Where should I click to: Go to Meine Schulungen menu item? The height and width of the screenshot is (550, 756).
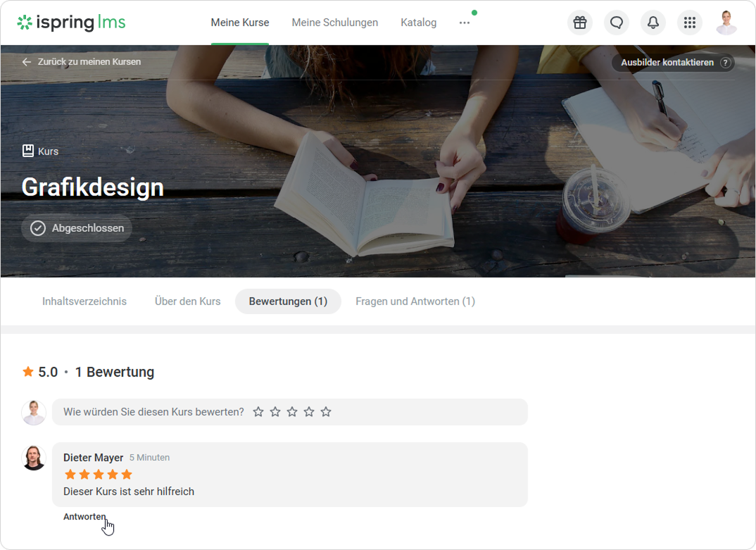[x=334, y=23]
